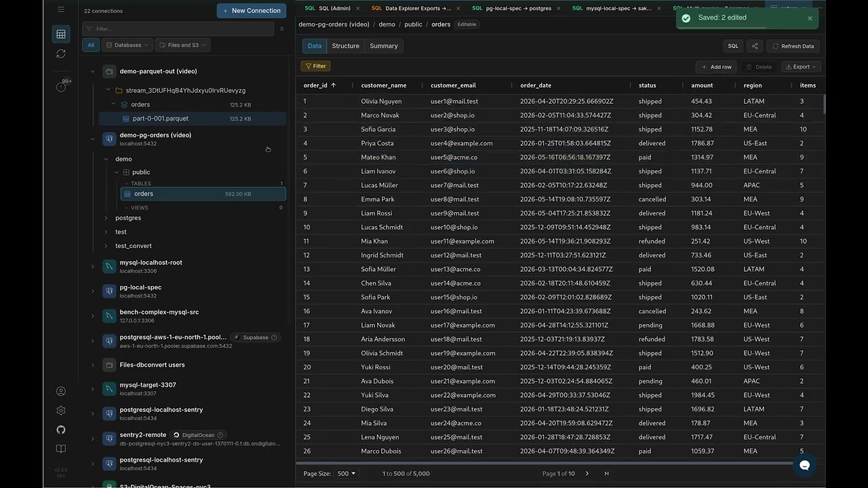The image size is (868, 488).
Task: Collapse the demo database node
Action: 106,159
